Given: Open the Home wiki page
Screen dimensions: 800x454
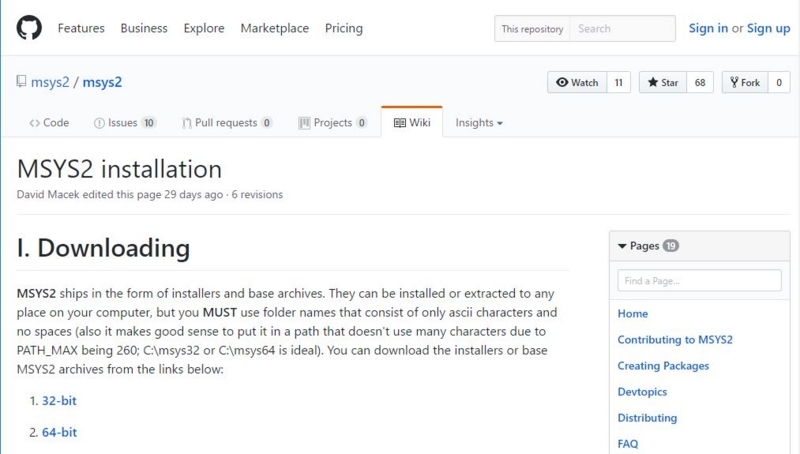Looking at the screenshot, I should (633, 314).
